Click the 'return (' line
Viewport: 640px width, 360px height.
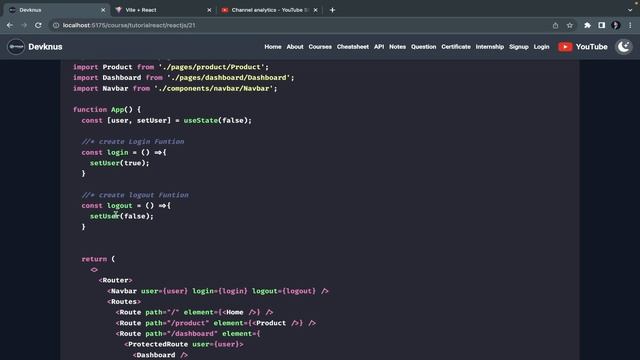98,259
